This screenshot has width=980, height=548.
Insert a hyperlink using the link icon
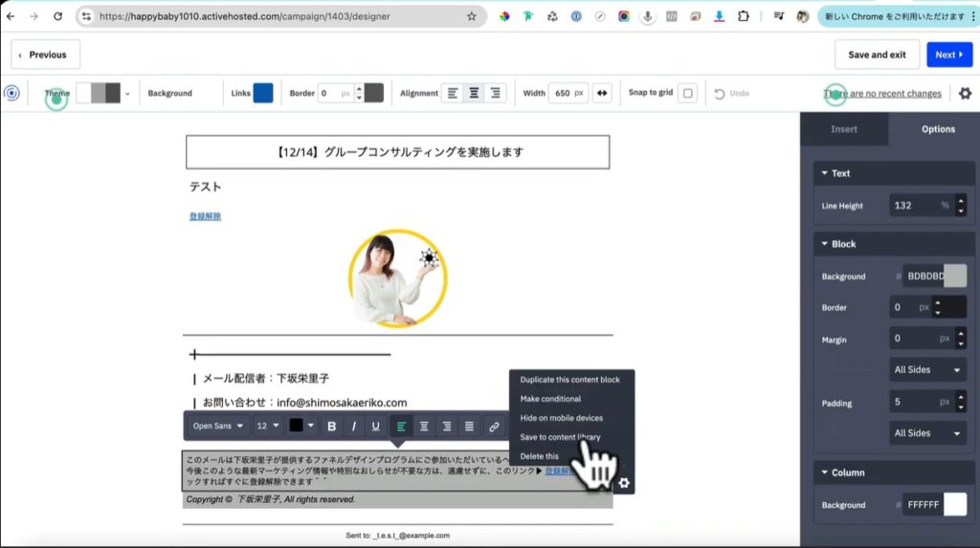[x=494, y=427]
